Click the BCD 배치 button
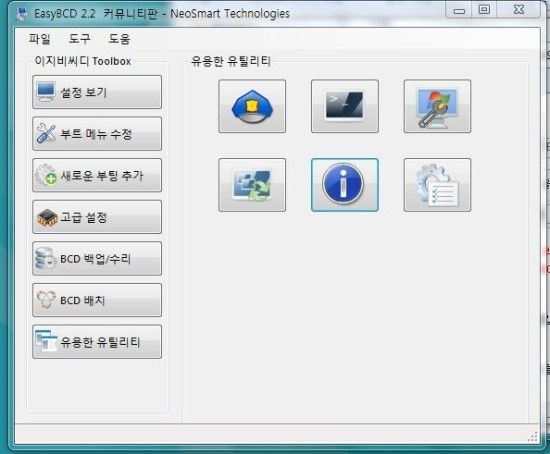550x454 pixels. (x=97, y=300)
